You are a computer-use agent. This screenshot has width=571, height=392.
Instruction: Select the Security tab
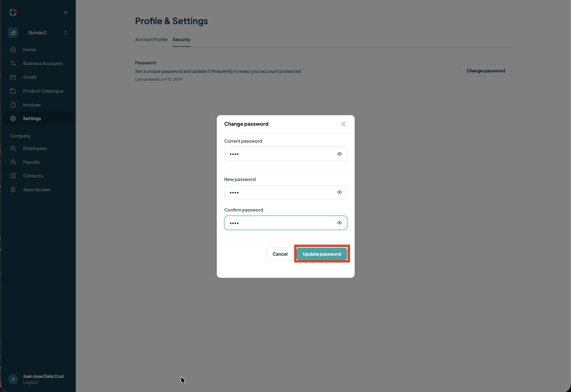(x=181, y=39)
